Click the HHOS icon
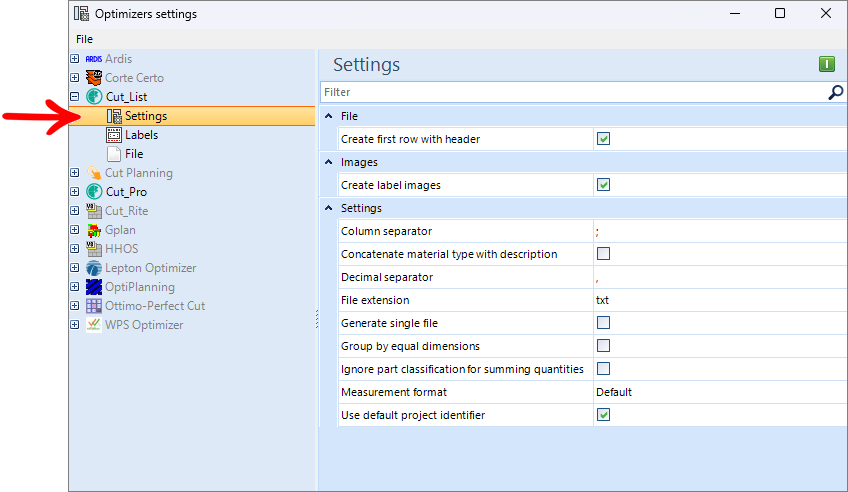 [x=94, y=249]
